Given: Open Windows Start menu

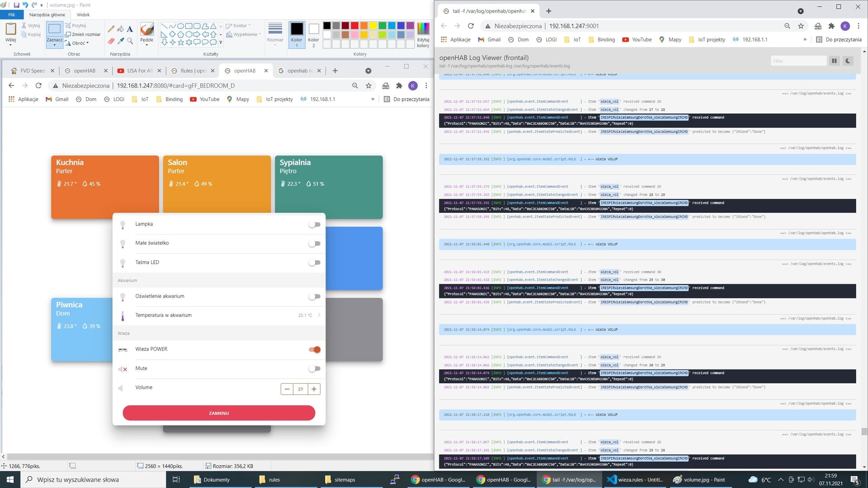Looking at the screenshot, I should 10,479.
